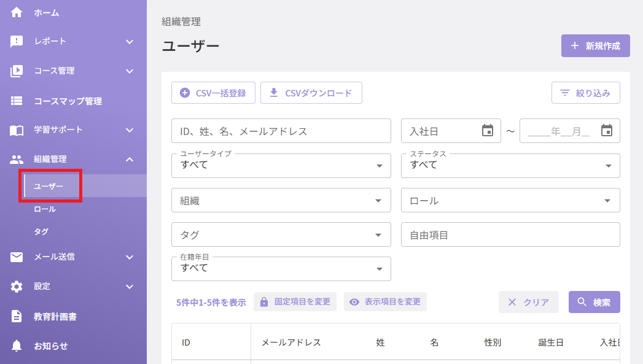The image size is (643, 364).
Task: Open コースマップ管理 in the sidebar
Action: [x=68, y=101]
